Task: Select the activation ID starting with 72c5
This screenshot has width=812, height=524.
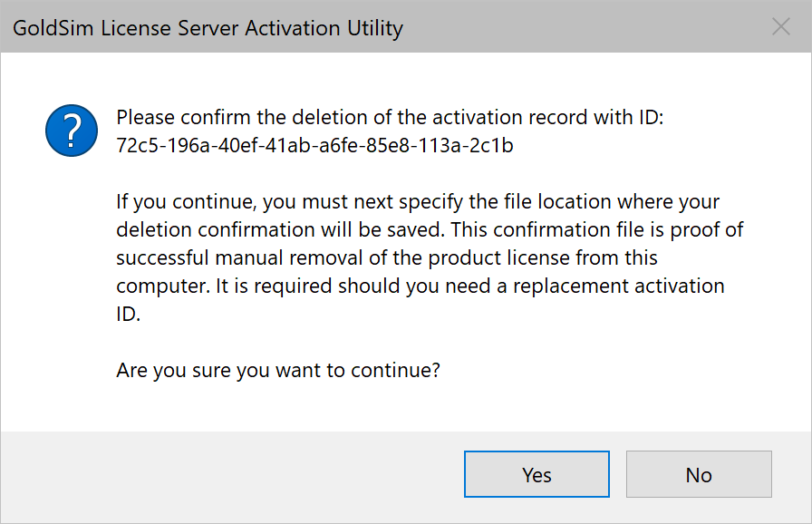Action: pos(314,145)
